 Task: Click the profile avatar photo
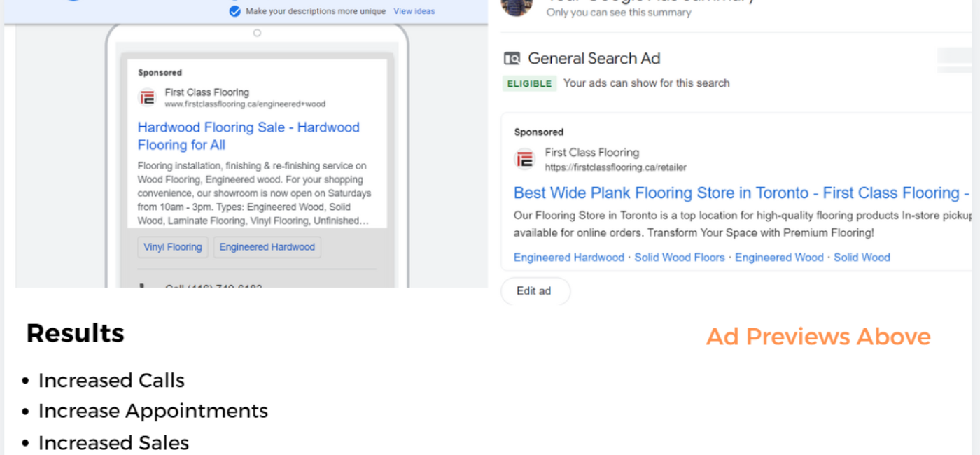click(517, 6)
